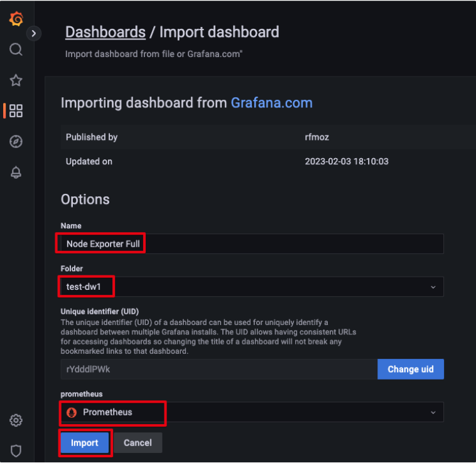The image size is (476, 463).
Task: Expand the sidebar with the arrow toggle
Action: click(x=34, y=33)
